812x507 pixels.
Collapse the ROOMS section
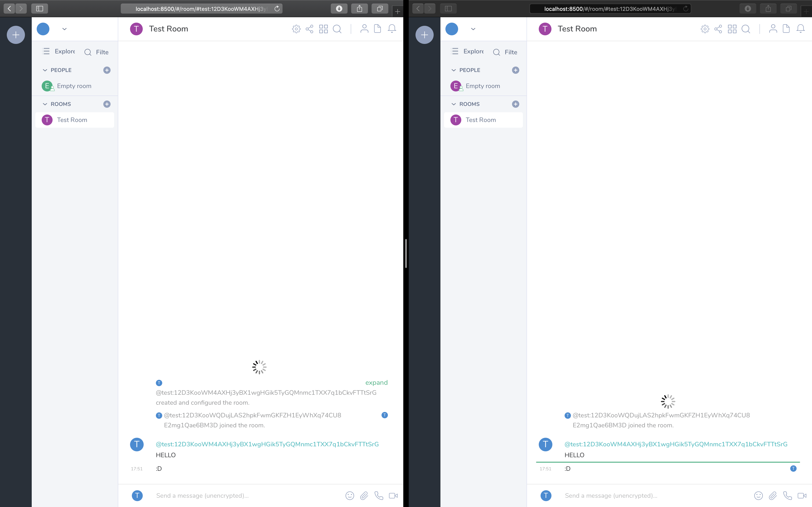(45, 104)
